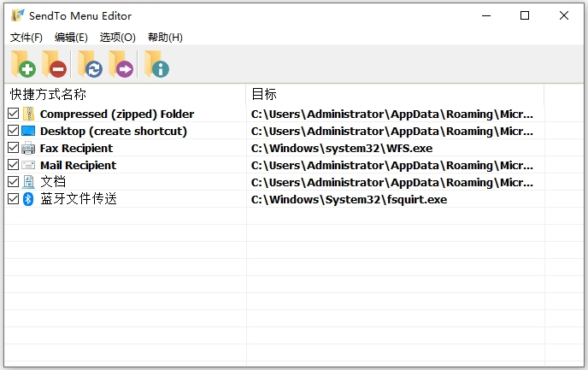Open the 帮助(H) menu
Image resolution: width=588 pixels, height=370 pixels.
(x=165, y=38)
